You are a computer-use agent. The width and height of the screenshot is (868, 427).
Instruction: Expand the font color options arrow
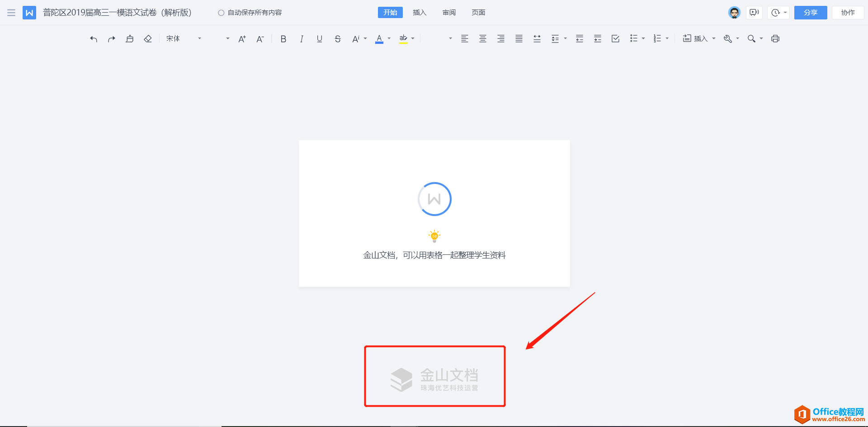389,39
